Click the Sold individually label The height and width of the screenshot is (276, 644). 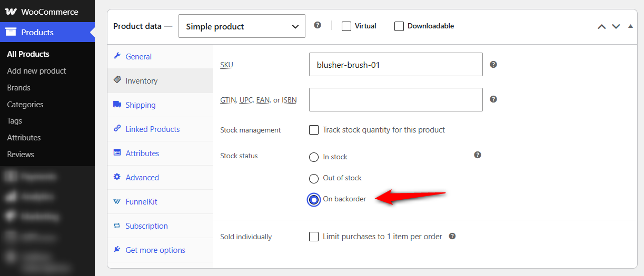click(246, 237)
